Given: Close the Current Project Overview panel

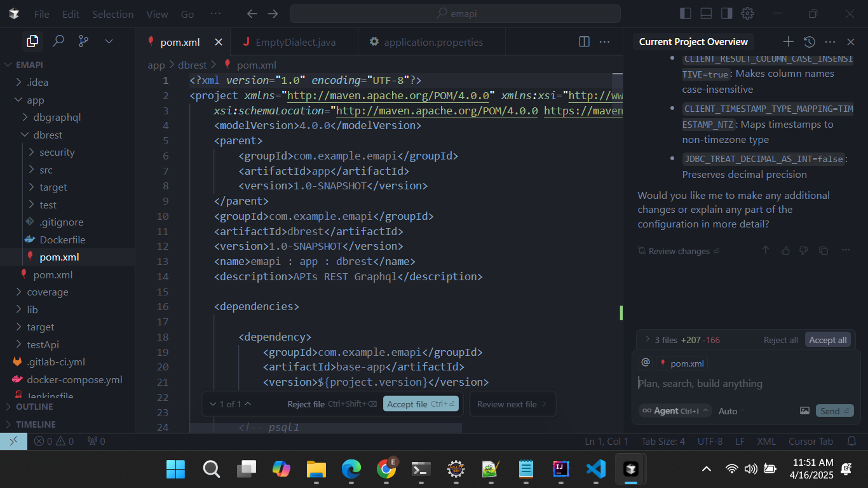Looking at the screenshot, I should 851,42.
